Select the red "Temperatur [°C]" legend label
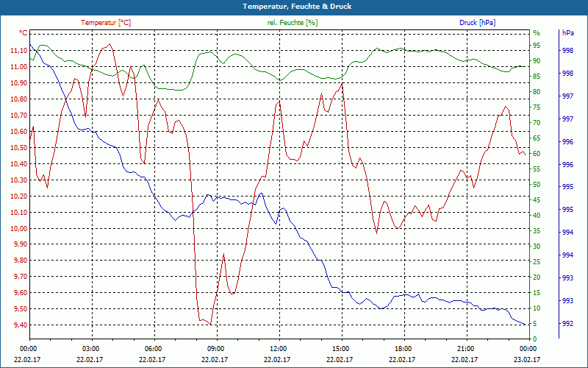The image size is (588, 368). (x=106, y=23)
